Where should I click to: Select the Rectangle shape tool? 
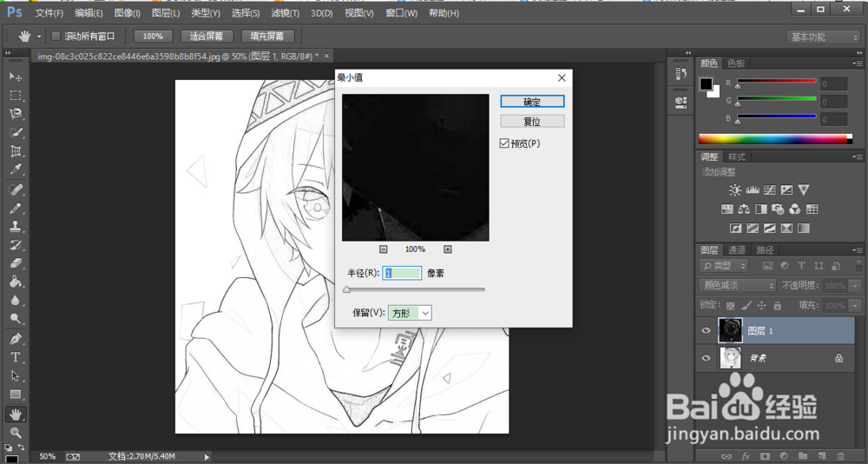pos(16,394)
